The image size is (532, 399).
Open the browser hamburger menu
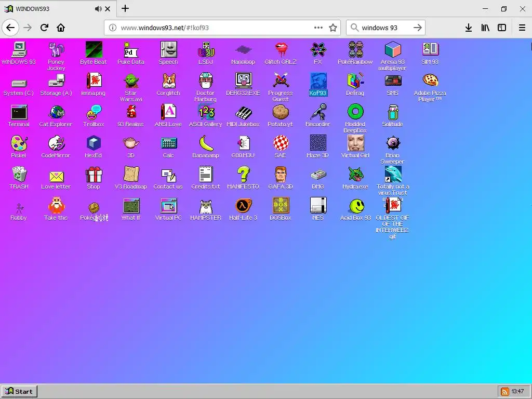coord(522,28)
